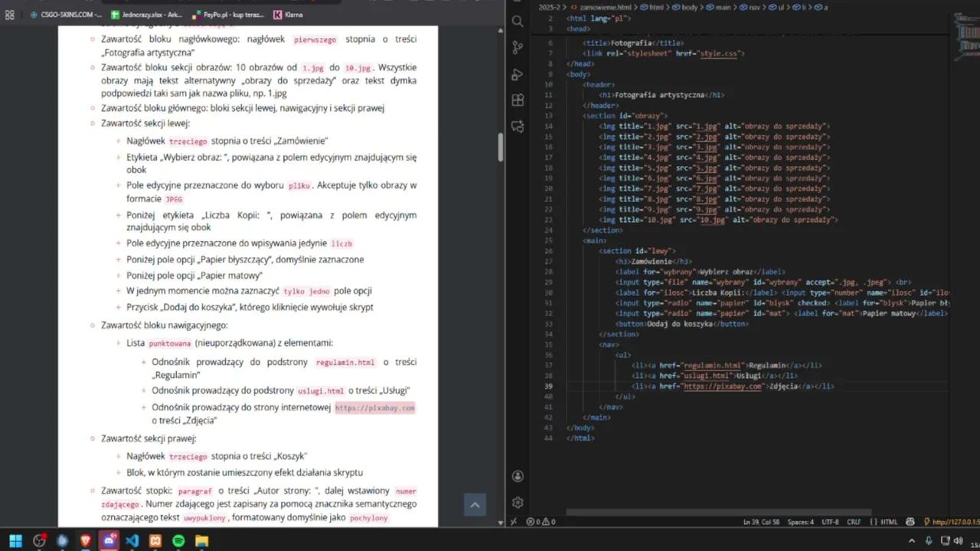The height and width of the screenshot is (551, 980).
Task: Open the 2025-2 folder breadcrumb
Action: click(x=550, y=7)
